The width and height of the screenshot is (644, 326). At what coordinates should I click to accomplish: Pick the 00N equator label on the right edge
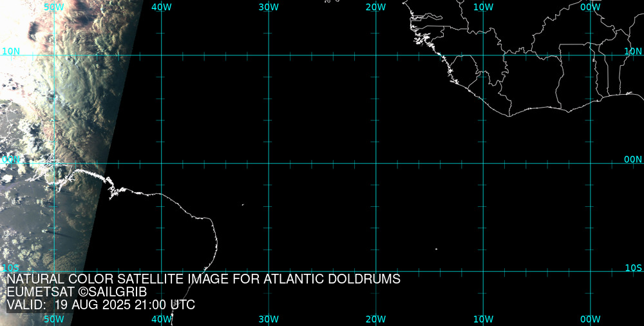click(633, 160)
